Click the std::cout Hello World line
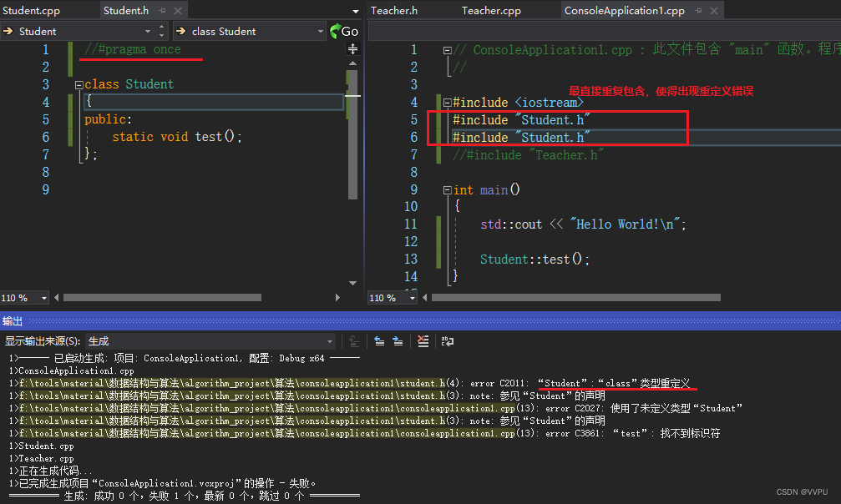This screenshot has width=841, height=504. (x=583, y=224)
